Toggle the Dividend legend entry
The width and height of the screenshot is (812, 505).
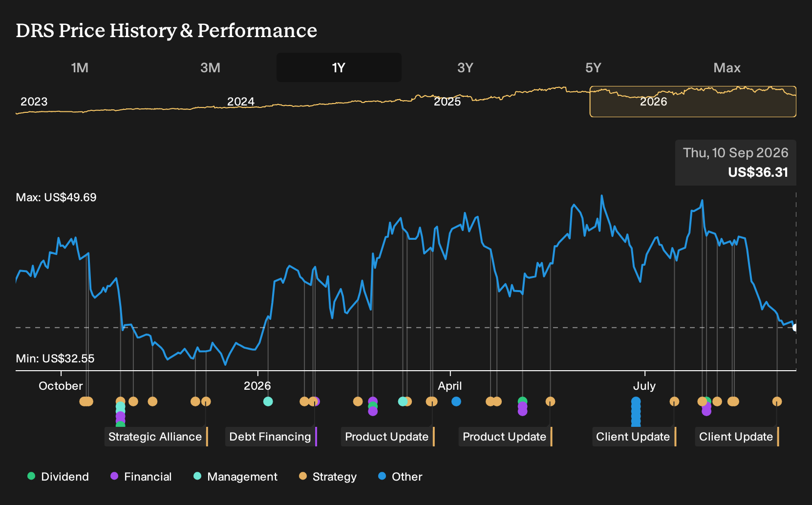[x=58, y=477]
